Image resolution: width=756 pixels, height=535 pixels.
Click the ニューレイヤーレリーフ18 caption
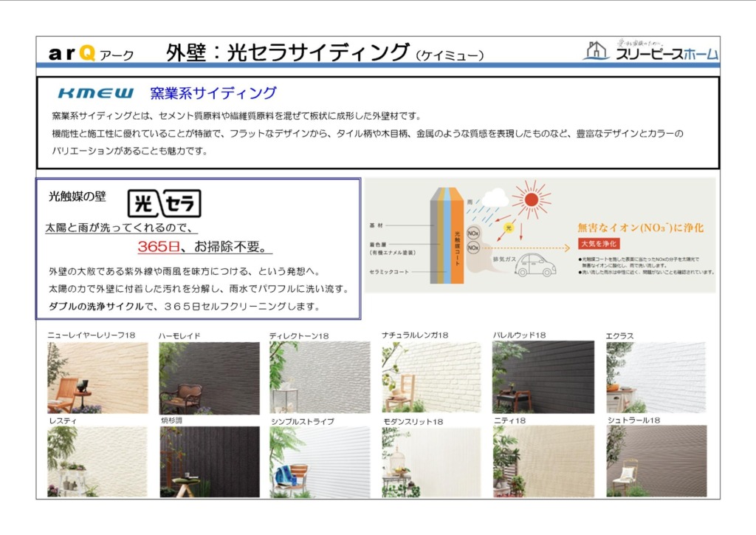pos(91,335)
